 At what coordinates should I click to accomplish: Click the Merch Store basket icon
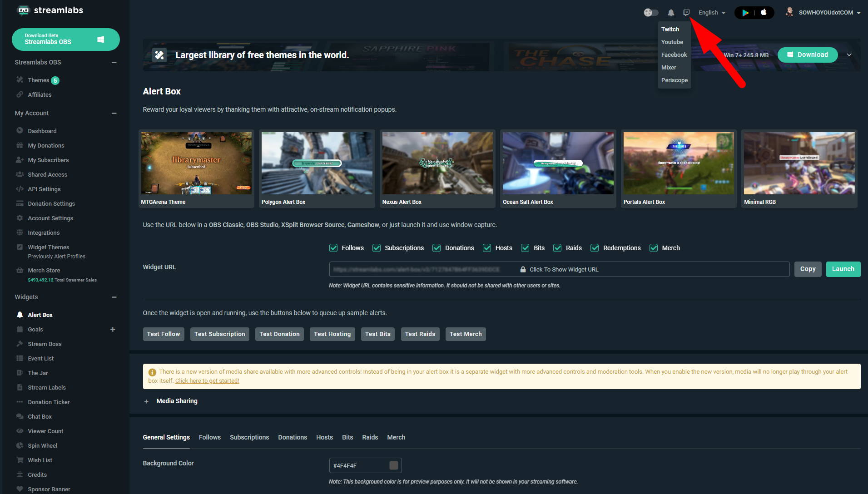[x=20, y=270]
